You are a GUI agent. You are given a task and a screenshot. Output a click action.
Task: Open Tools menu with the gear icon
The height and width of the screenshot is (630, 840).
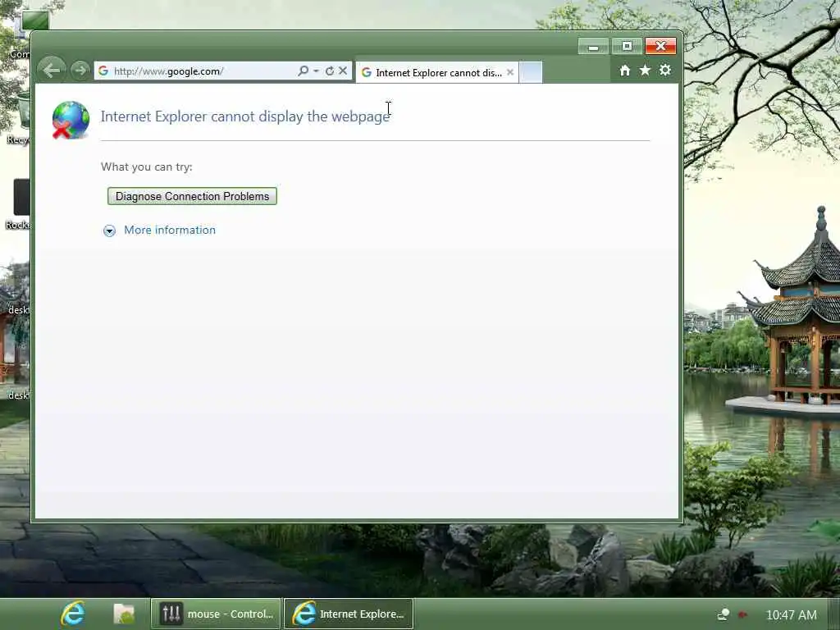click(664, 71)
